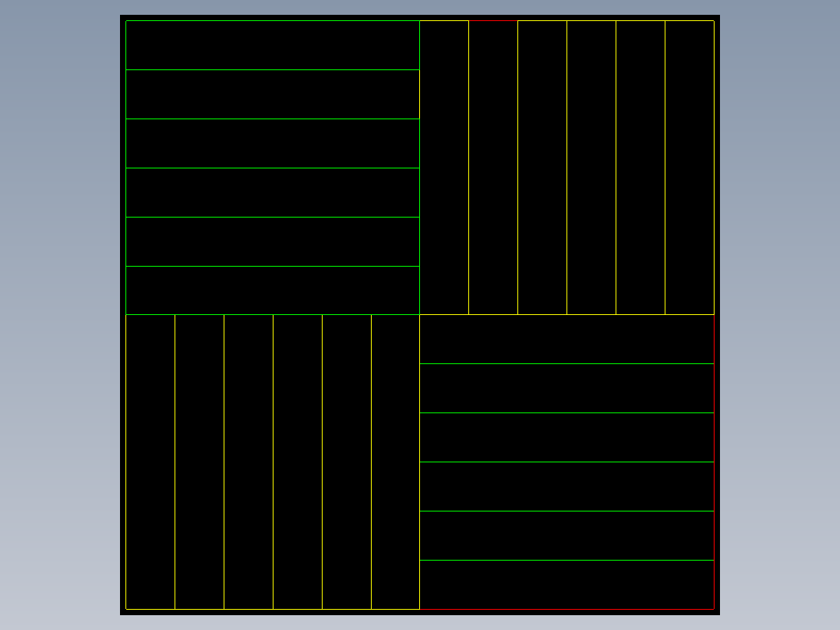Pick the yellow bottom edge of lower-left quadrant
Image resolution: width=840 pixels, height=630 pixels.
(273, 609)
